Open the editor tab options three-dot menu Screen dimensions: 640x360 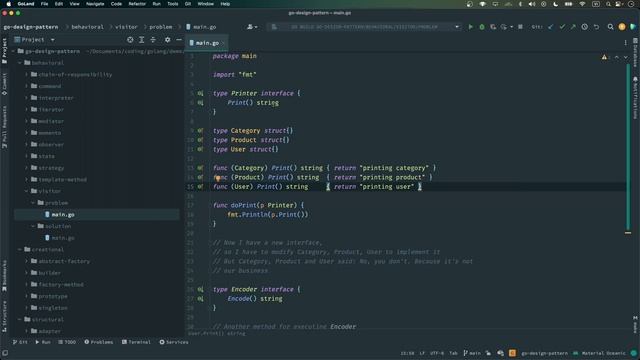(x=625, y=42)
